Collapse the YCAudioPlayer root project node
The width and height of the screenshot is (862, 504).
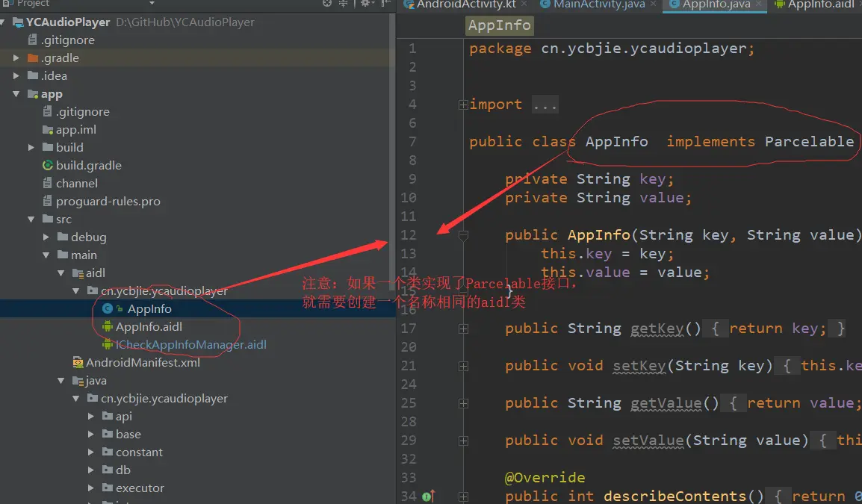pos(3,22)
